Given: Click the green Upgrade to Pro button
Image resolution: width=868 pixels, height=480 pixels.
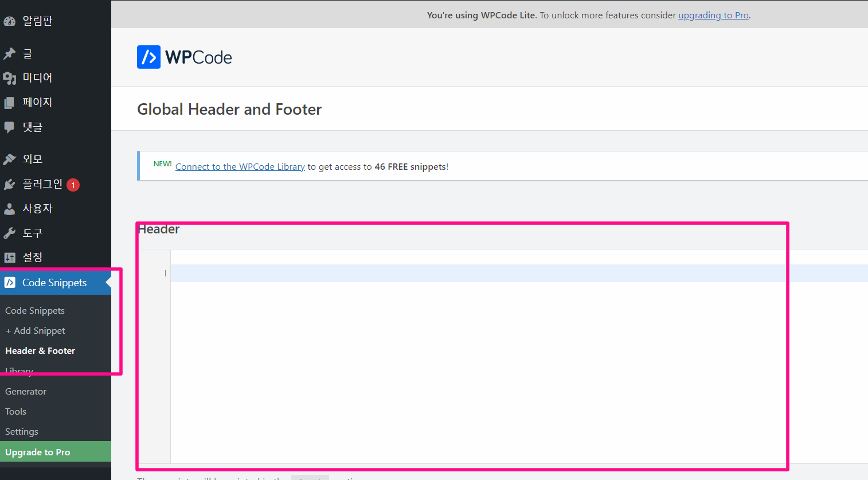Looking at the screenshot, I should (56, 452).
